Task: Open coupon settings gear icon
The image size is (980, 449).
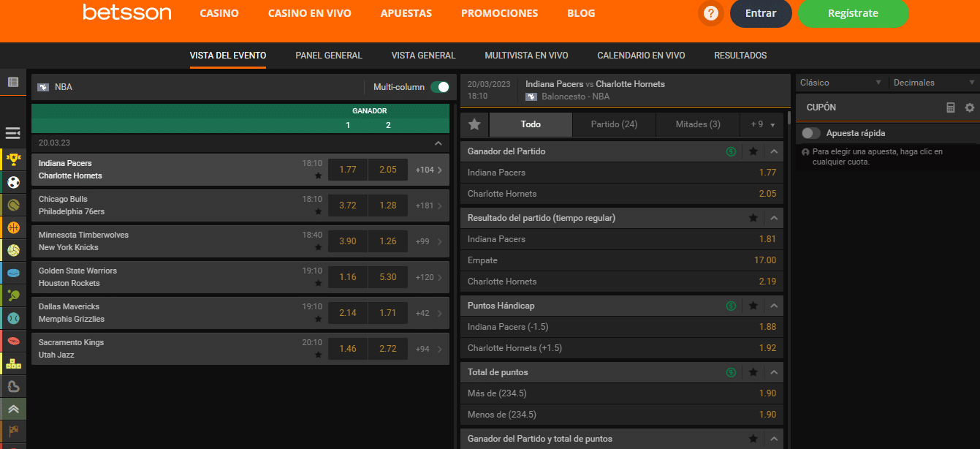Action: pyautogui.click(x=969, y=107)
